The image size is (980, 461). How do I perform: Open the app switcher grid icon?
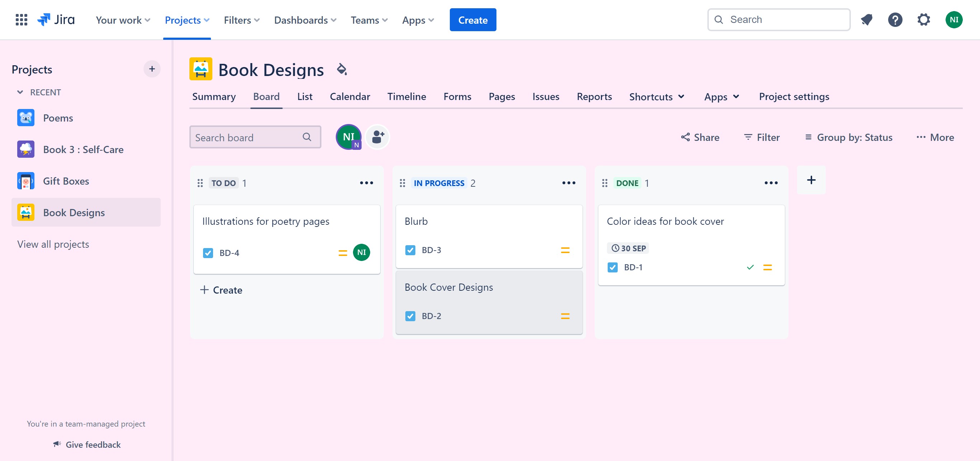coord(21,20)
